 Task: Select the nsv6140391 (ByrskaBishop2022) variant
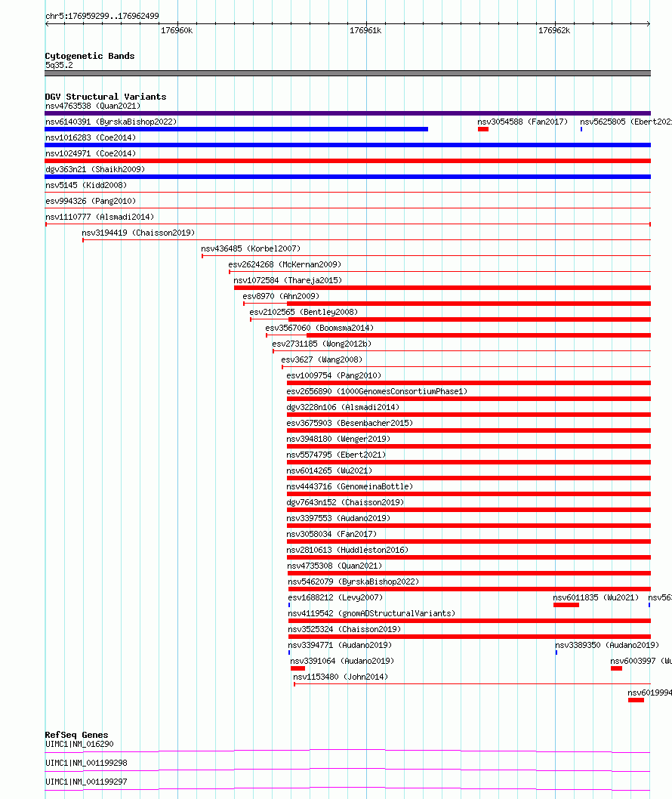pyautogui.click(x=111, y=122)
